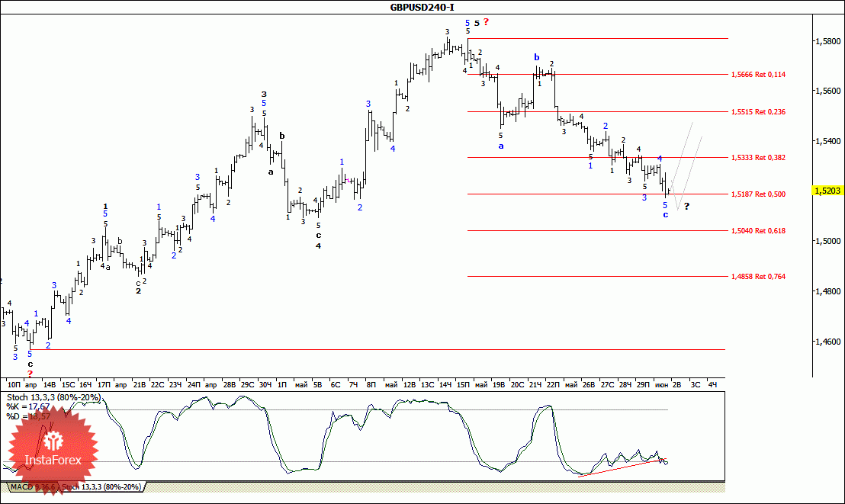This screenshot has height=504, width=845.
Task: Switch to the MACD 9,36,6 tab
Action: pyautogui.click(x=31, y=486)
